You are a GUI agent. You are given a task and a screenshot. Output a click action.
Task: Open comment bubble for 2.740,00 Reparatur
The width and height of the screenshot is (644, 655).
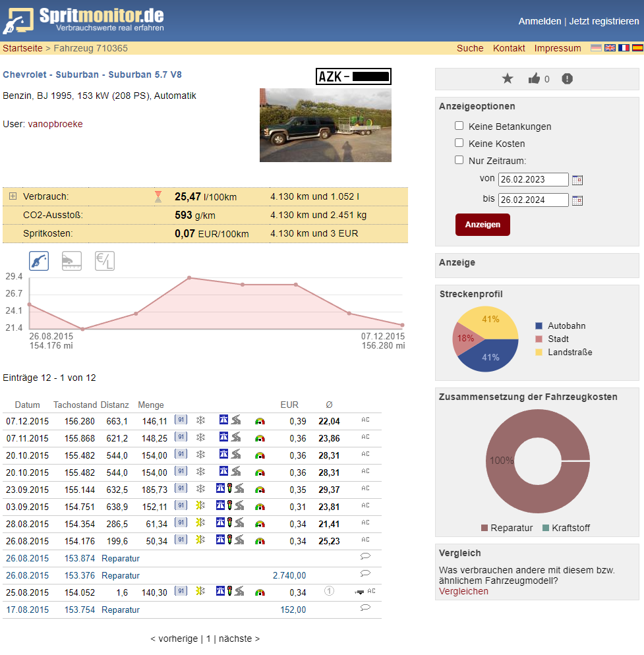(365, 573)
